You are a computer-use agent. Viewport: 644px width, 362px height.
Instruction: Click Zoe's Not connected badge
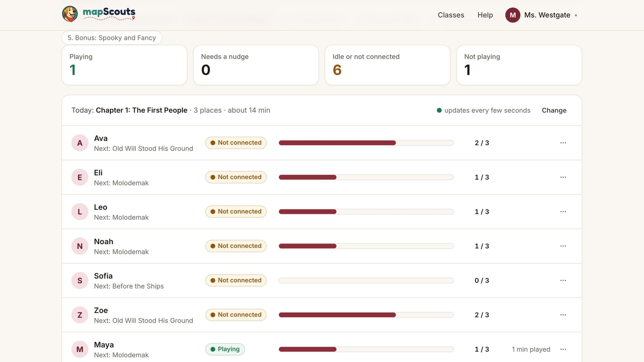[x=236, y=315]
